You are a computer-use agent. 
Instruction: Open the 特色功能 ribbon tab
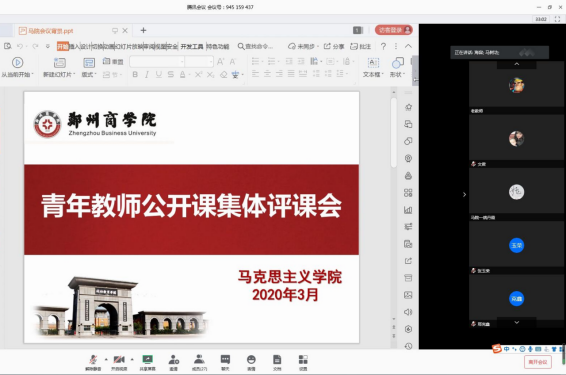click(x=218, y=46)
